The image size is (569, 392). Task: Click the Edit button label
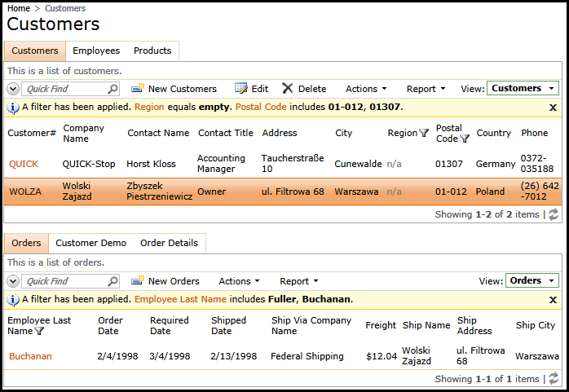260,89
